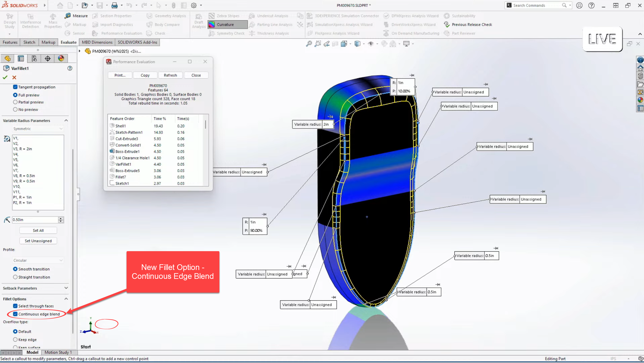Open Section View tool in view toolbar
Image resolution: width=644 pixels, height=363 pixels.
(x=335, y=44)
